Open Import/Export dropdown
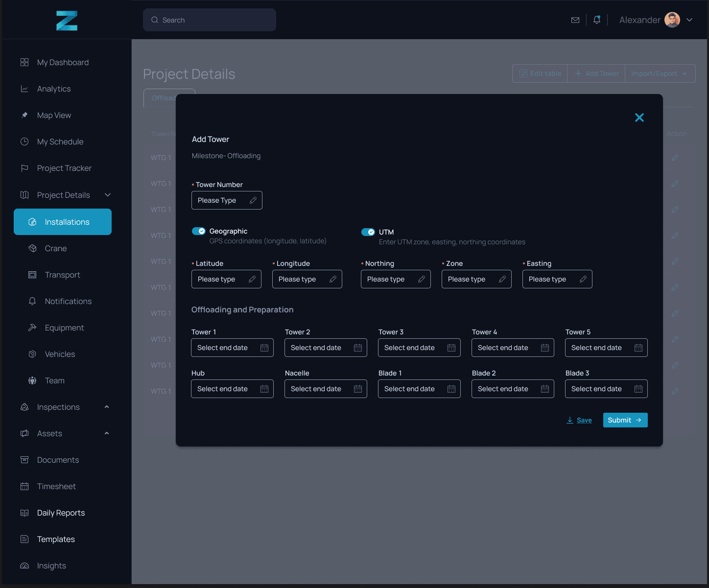 (660, 73)
